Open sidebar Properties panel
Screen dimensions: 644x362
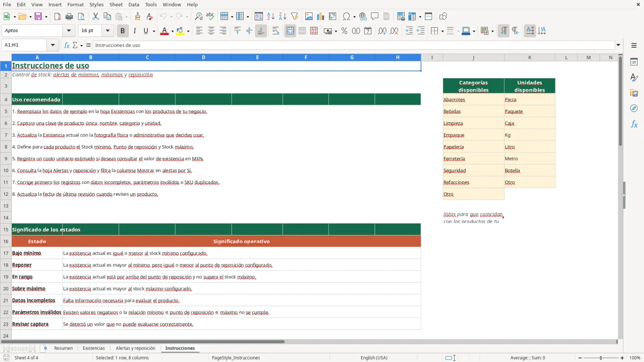[634, 62]
